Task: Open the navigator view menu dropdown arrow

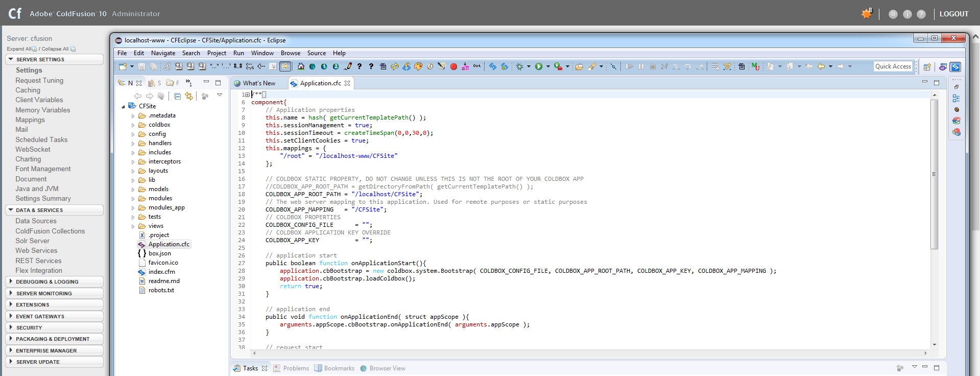Action: (220, 95)
